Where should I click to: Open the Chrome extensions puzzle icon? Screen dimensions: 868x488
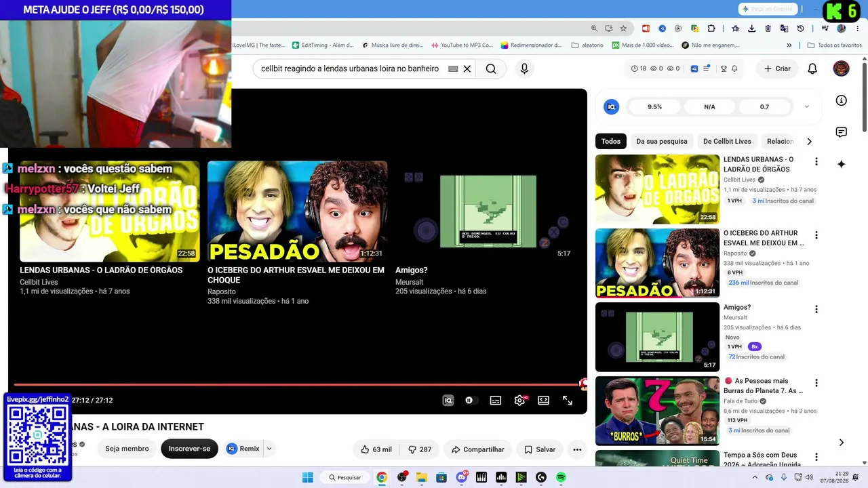pyautogui.click(x=711, y=28)
